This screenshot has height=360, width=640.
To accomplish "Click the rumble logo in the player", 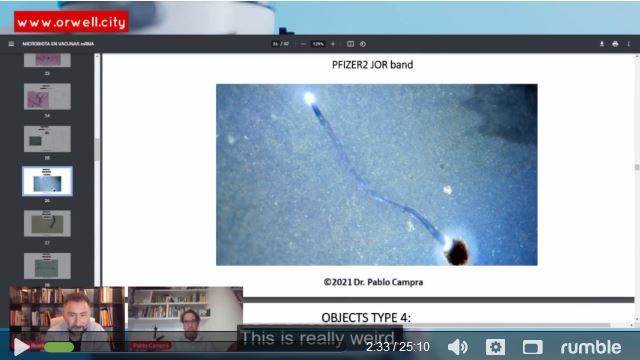I will [x=591, y=347].
